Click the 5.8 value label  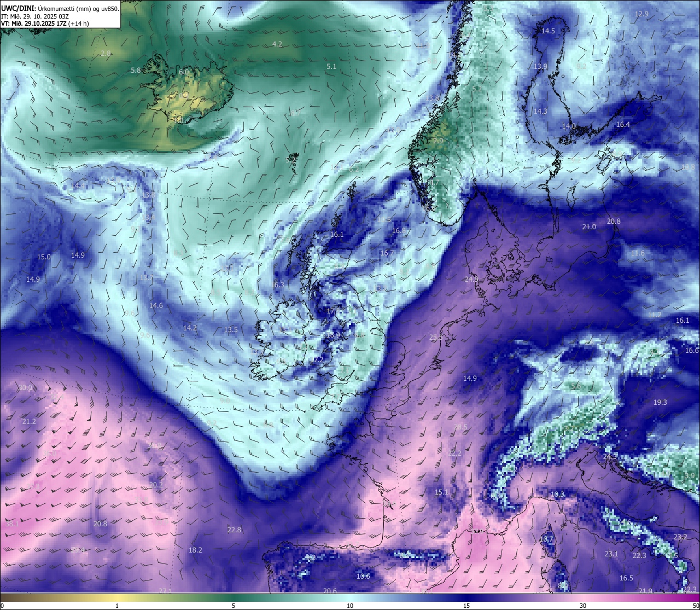tap(136, 71)
